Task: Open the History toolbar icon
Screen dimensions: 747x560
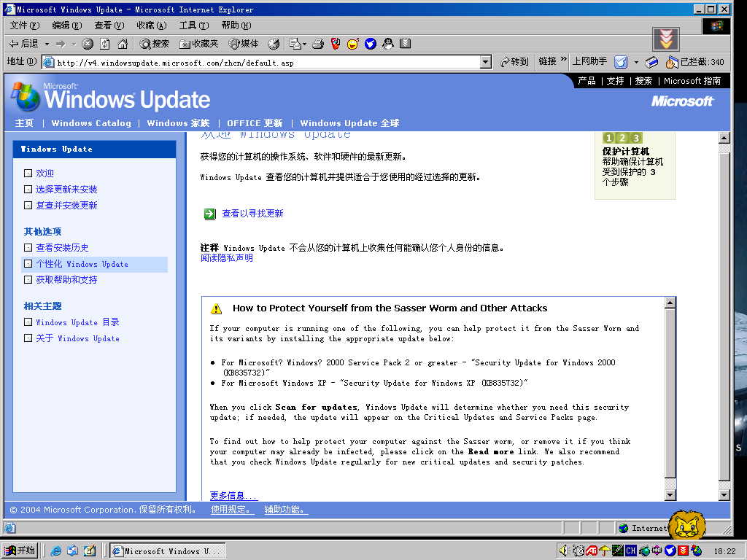Action: pos(274,44)
